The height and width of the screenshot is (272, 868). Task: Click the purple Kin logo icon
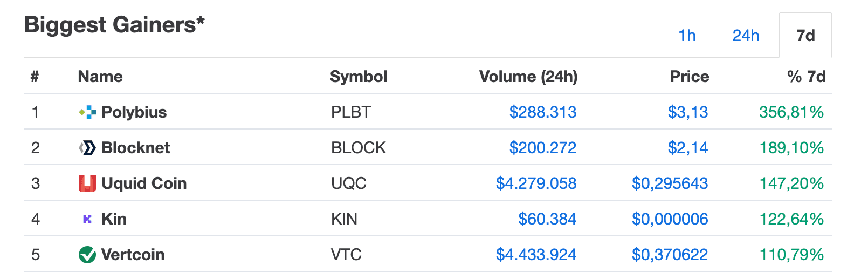click(87, 219)
